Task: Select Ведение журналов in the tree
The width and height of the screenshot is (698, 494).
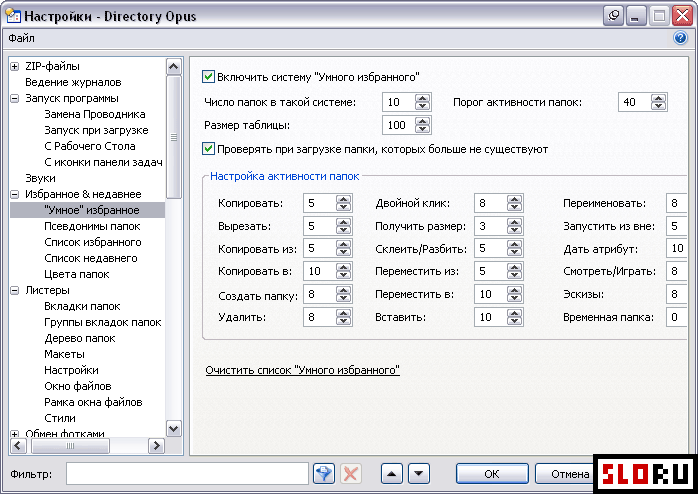Action: coord(73,82)
